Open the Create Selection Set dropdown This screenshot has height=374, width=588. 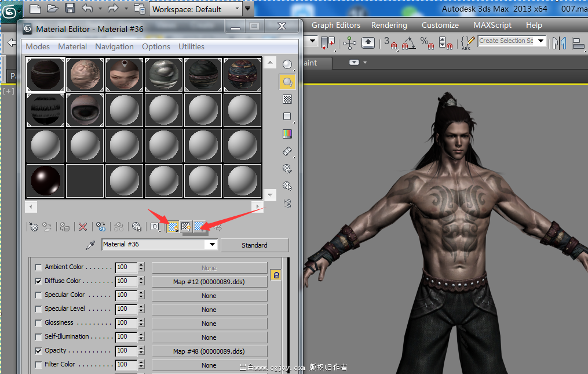pyautogui.click(x=540, y=41)
